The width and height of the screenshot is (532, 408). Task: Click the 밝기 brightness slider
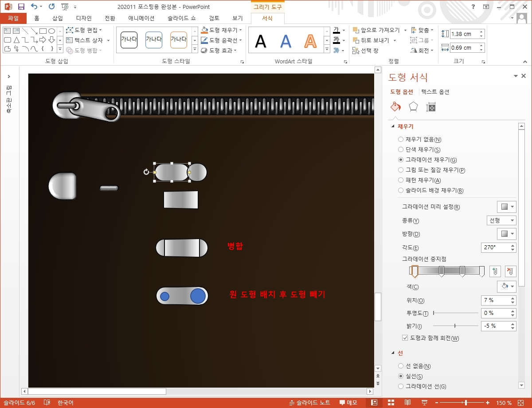[456, 326]
